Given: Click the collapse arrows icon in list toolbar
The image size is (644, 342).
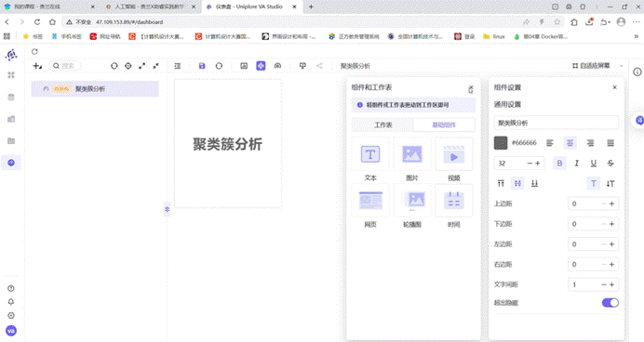Looking at the screenshot, I should click(x=155, y=66).
